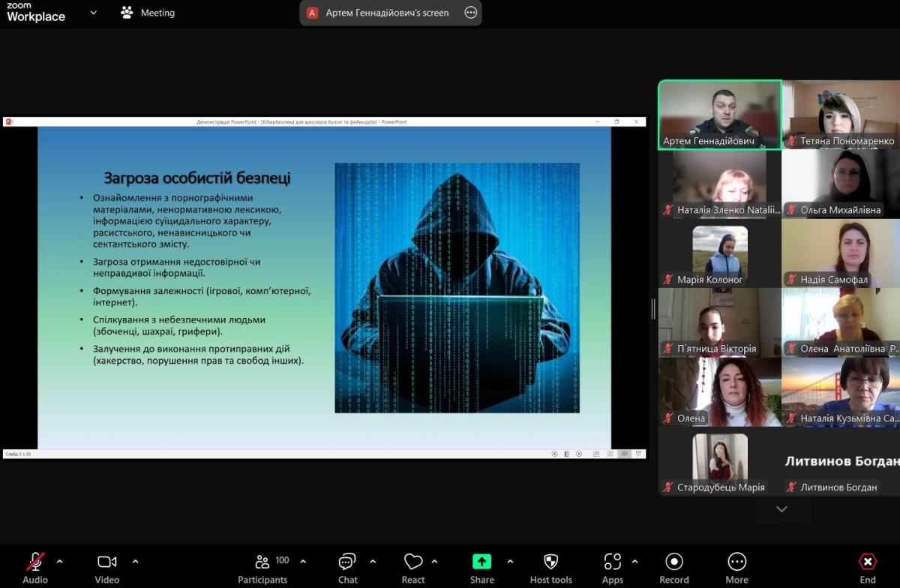This screenshot has height=588, width=900.
Task: Expand video options arrow next to Video
Action: click(135, 561)
